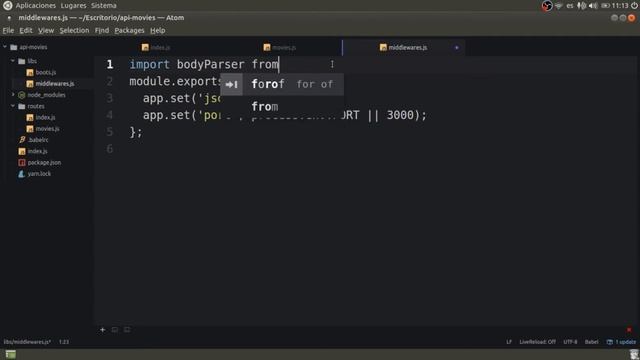
Task: Click the modified dot on middlewares.js tab
Action: click(x=457, y=48)
